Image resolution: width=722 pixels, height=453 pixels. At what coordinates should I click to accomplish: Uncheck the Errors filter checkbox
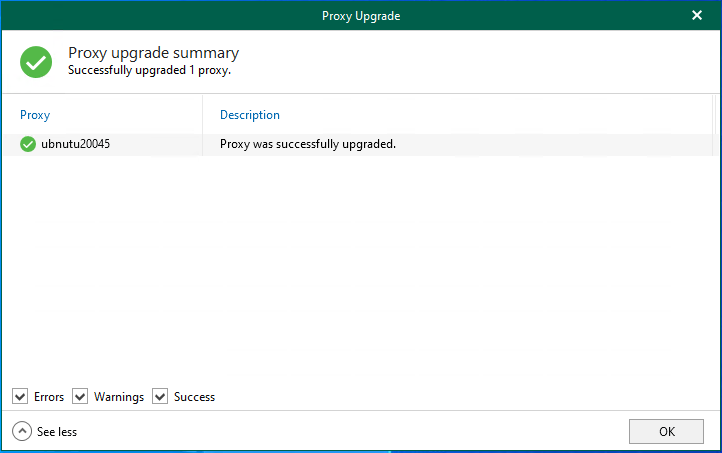pos(20,397)
